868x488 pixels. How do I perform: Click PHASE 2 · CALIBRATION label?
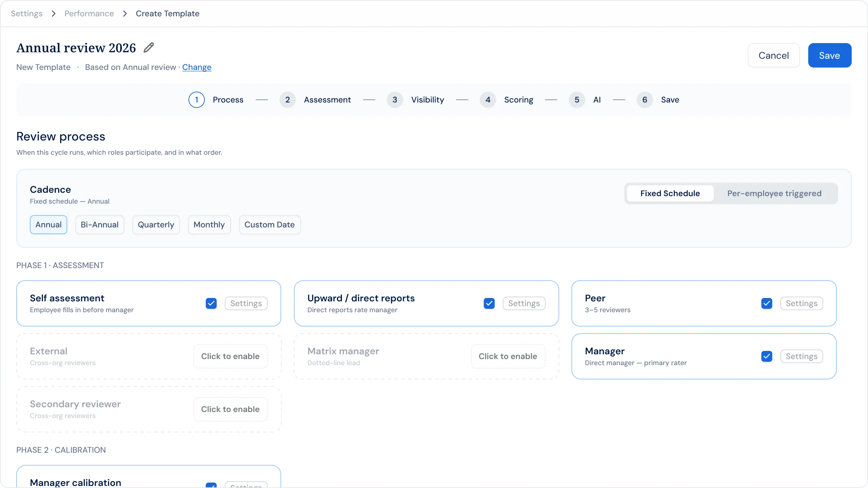tap(61, 450)
